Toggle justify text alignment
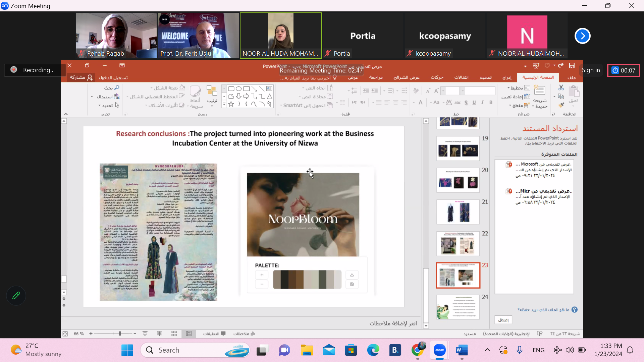Image resolution: width=644 pixels, height=362 pixels. click(379, 103)
